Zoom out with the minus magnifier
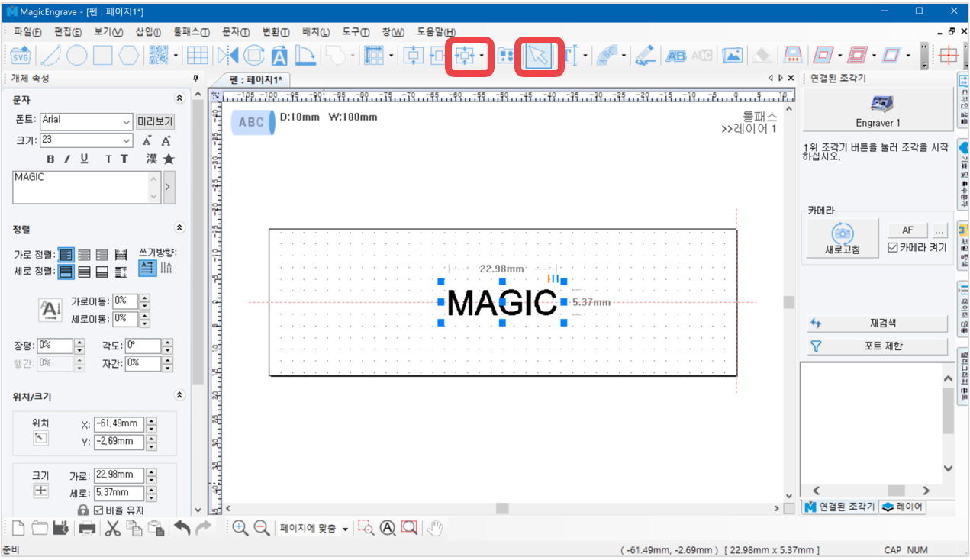This screenshot has width=970, height=560. [261, 528]
